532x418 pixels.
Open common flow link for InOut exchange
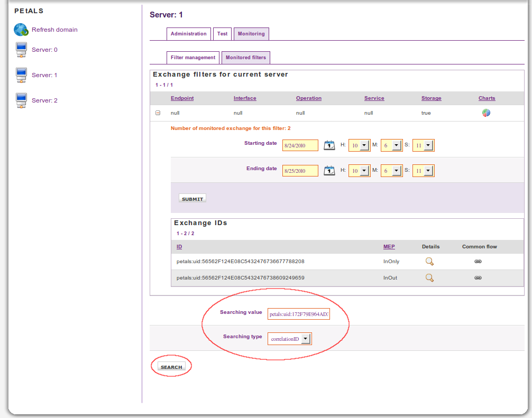click(478, 278)
